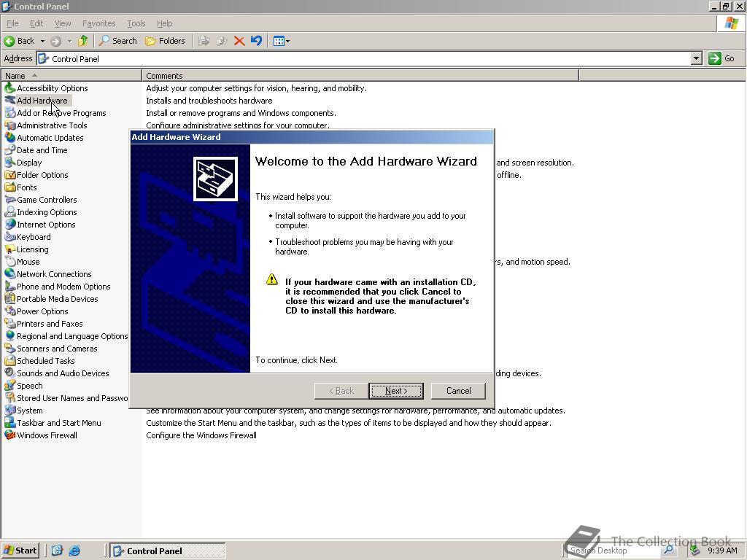Select the Phone and Modem Options icon
This screenshot has width=747, height=560.
(x=9, y=286)
